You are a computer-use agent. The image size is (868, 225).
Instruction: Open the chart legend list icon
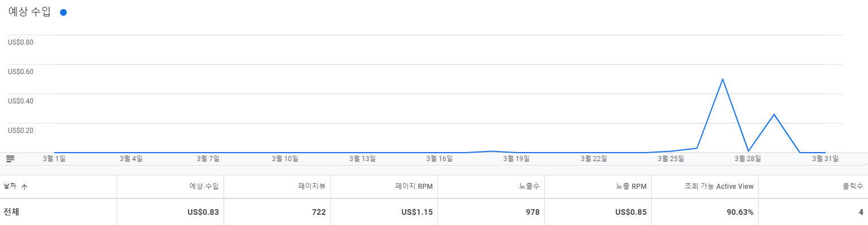[10, 159]
